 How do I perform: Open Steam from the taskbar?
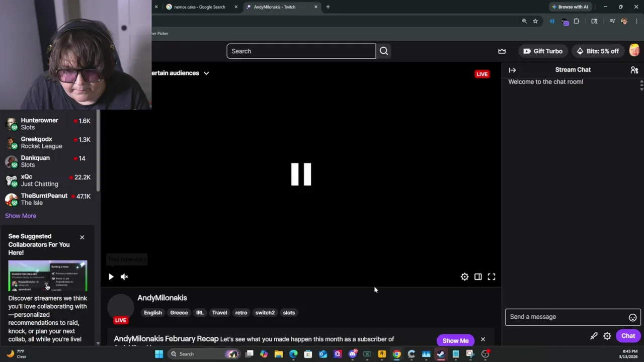click(441, 354)
